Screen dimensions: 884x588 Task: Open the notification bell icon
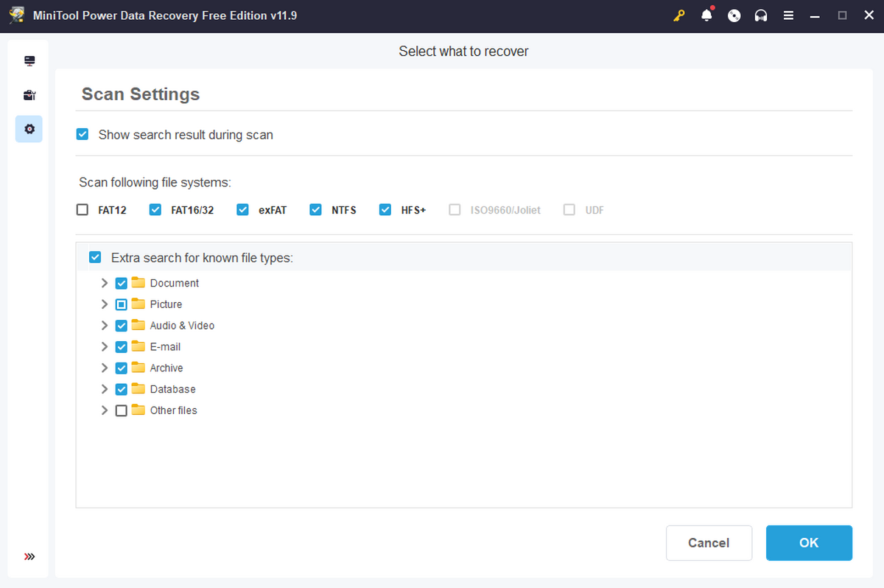pos(707,15)
